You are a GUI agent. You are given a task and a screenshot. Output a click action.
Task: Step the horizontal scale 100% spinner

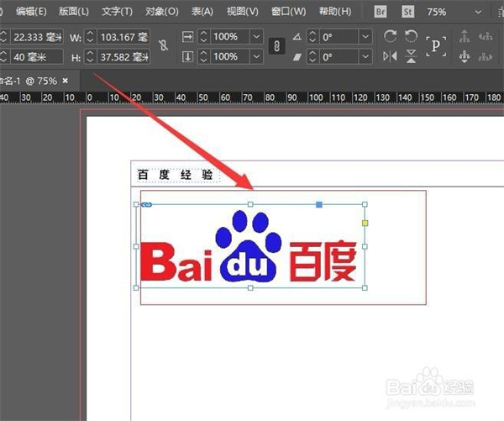click(x=203, y=37)
